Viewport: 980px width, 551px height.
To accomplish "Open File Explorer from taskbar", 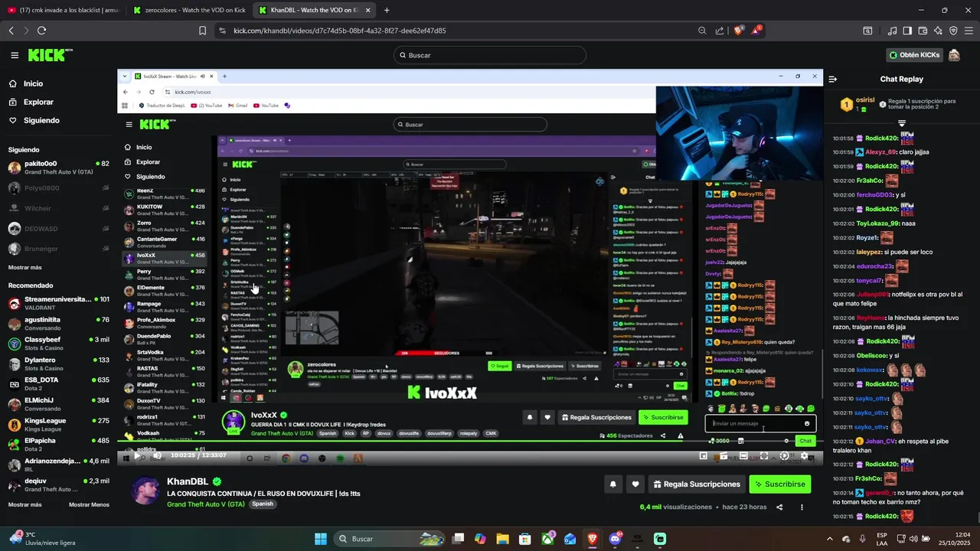I will click(502, 539).
